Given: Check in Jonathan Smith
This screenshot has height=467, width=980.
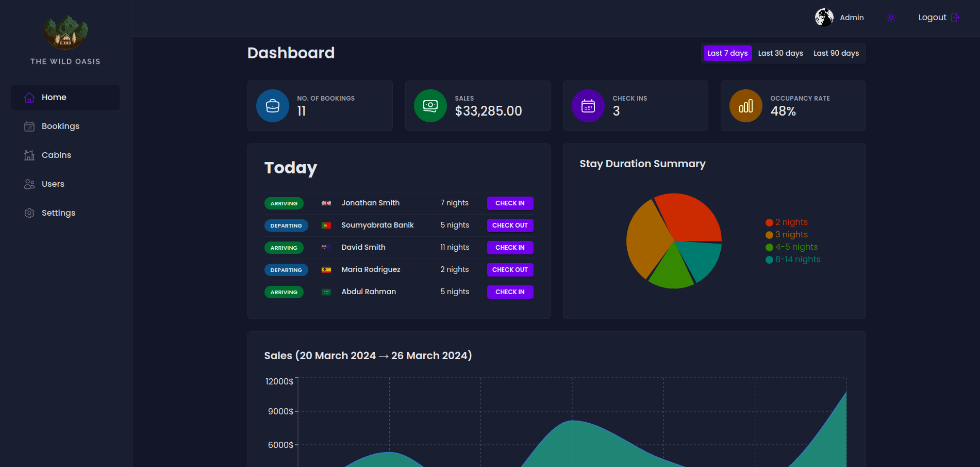Looking at the screenshot, I should (510, 203).
